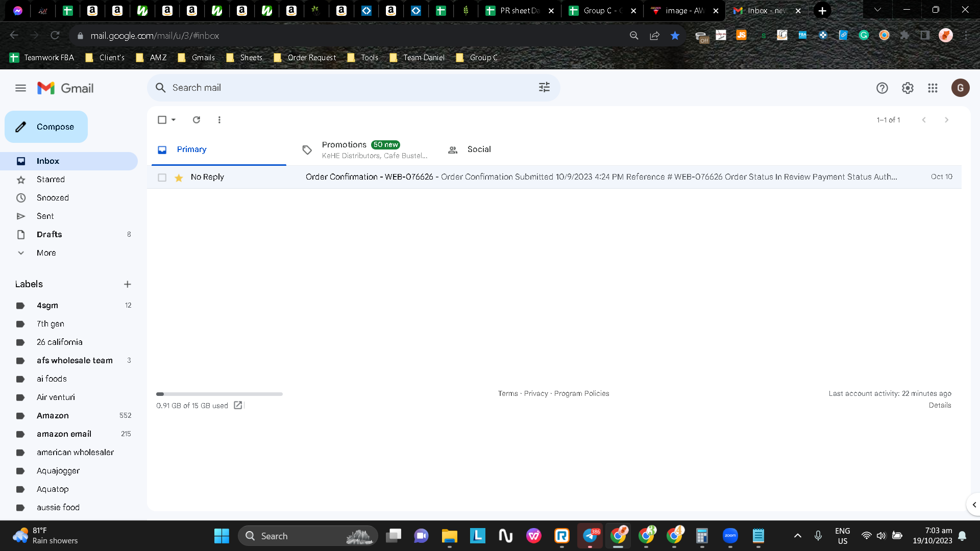Open the Google account avatar

tap(960, 88)
